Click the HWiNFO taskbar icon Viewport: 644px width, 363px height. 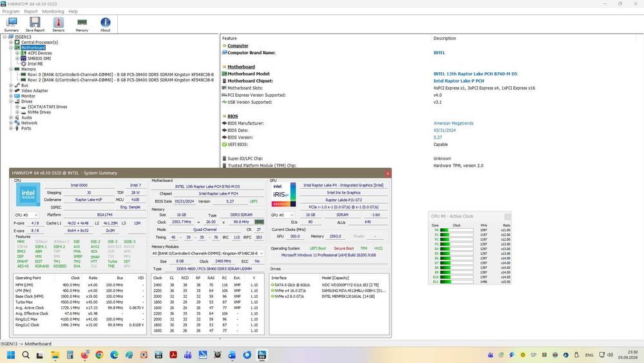262,355
